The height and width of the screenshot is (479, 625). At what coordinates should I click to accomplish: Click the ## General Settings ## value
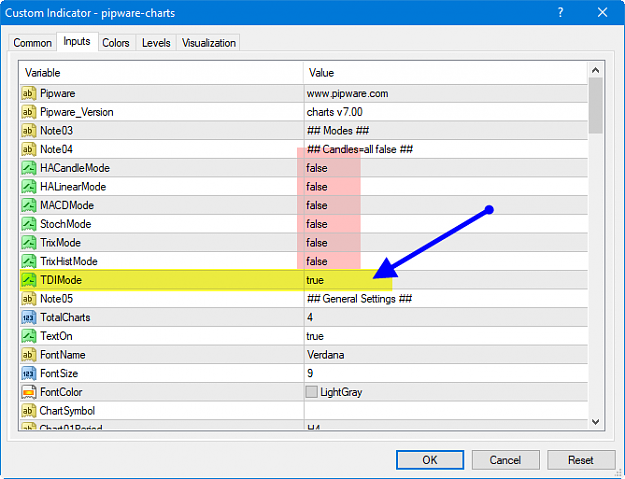360,299
